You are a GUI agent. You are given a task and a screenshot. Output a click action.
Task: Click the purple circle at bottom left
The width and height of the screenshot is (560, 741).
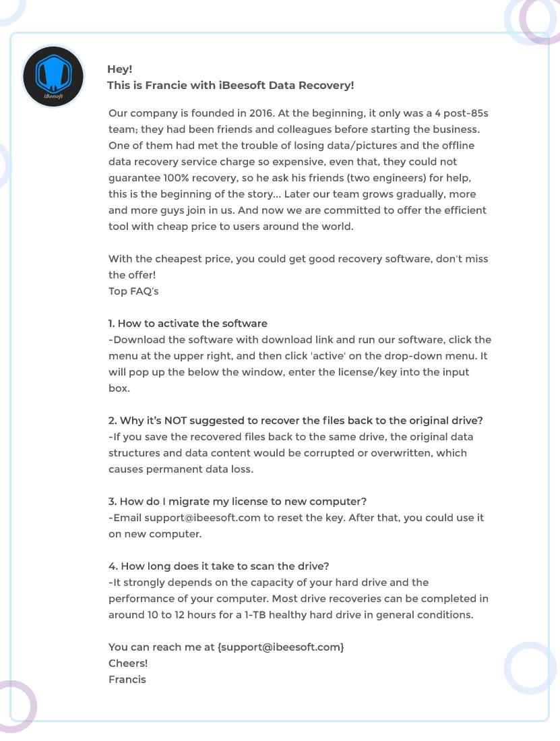pos(13,707)
